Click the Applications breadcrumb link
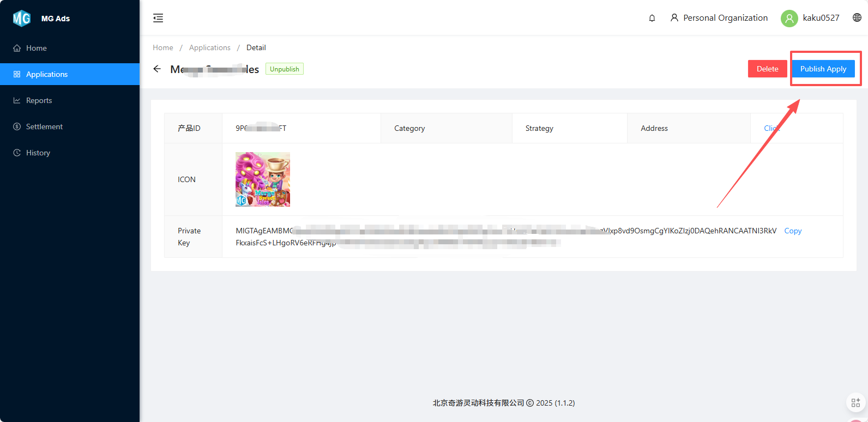This screenshot has height=422, width=868. (209, 47)
